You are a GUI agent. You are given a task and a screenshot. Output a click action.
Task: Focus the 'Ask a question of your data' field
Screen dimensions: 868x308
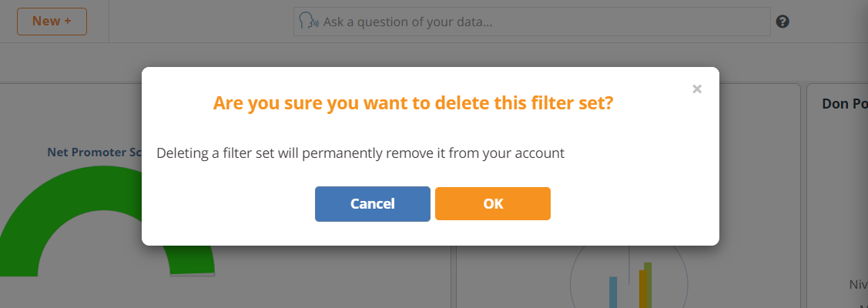pyautogui.click(x=532, y=22)
